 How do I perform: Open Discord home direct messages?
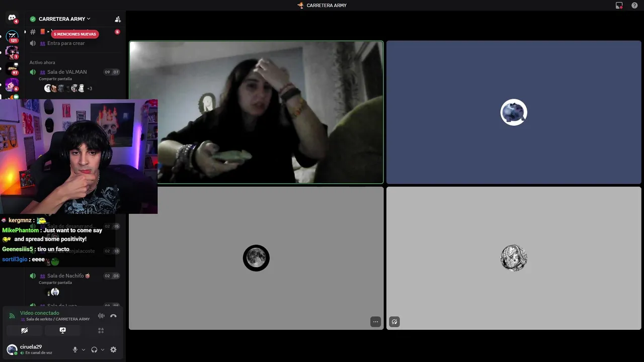pyautogui.click(x=12, y=18)
